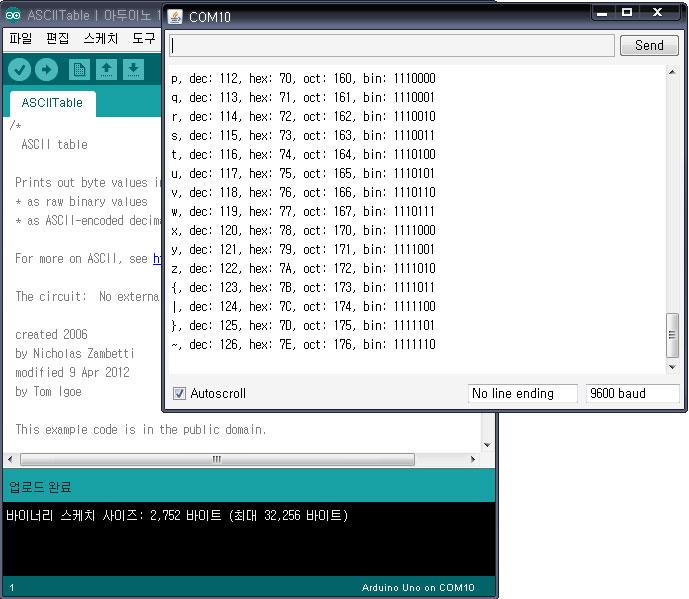Create a new sketch with the New icon
This screenshot has height=599, width=689.
point(79,69)
